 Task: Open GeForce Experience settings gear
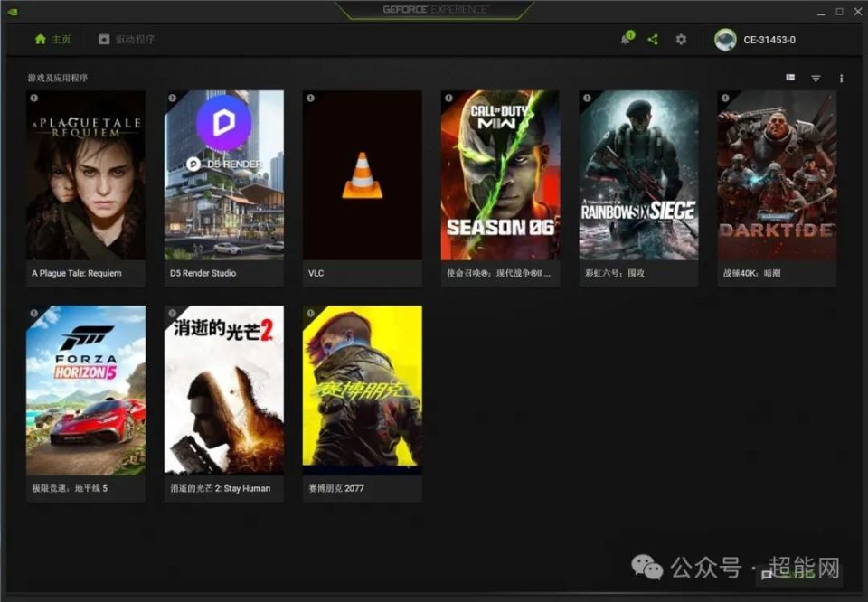[x=680, y=40]
